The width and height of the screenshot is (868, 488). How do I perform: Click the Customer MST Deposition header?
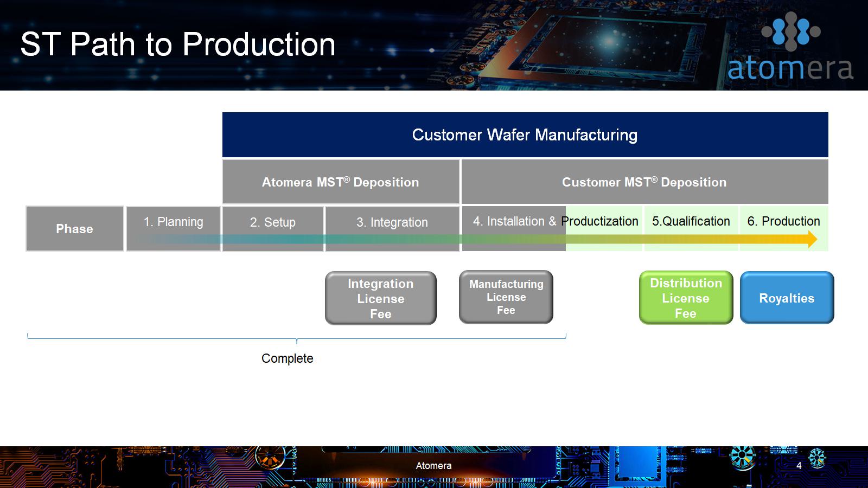click(x=644, y=182)
